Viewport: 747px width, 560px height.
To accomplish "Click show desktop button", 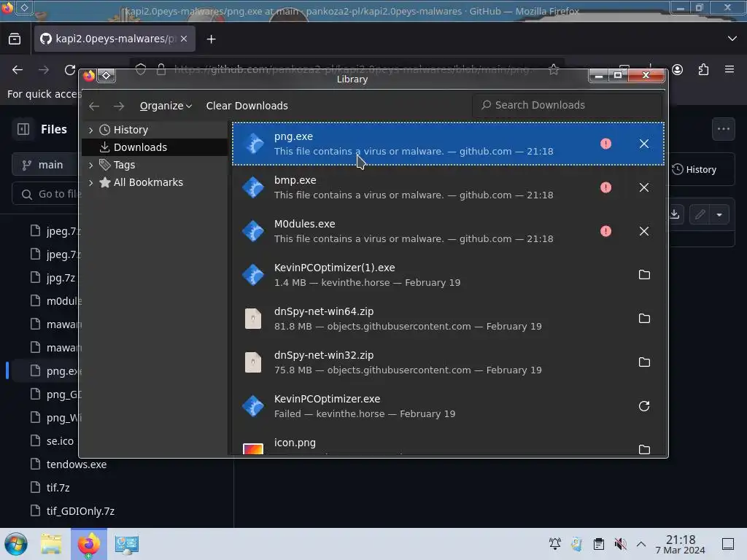I will tap(728, 544).
